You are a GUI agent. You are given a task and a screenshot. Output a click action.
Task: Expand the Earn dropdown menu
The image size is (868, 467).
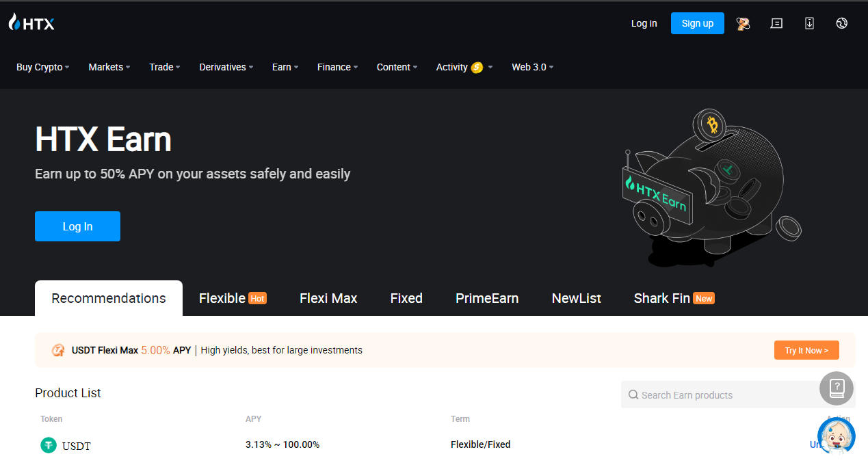285,67
